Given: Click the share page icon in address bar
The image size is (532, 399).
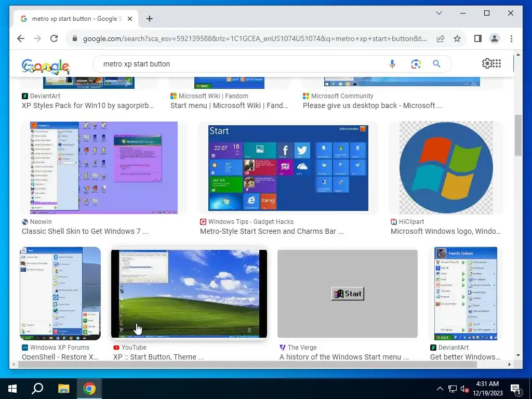Looking at the screenshot, I should pos(441,38).
